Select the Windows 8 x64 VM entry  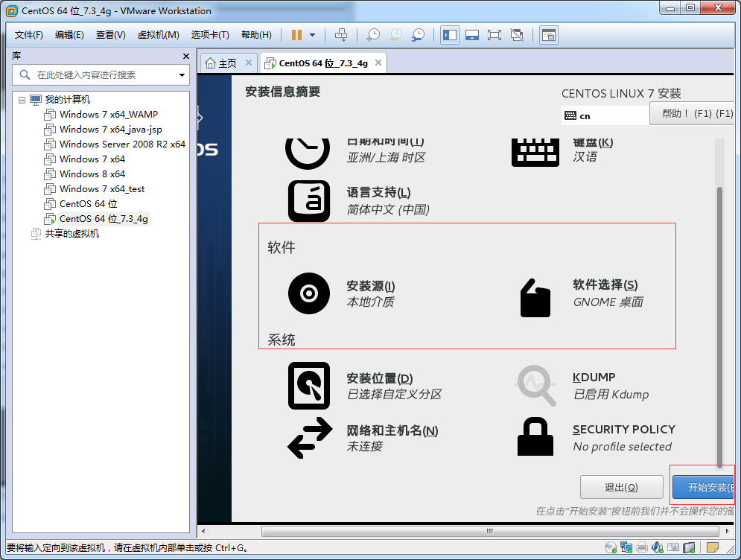[92, 174]
